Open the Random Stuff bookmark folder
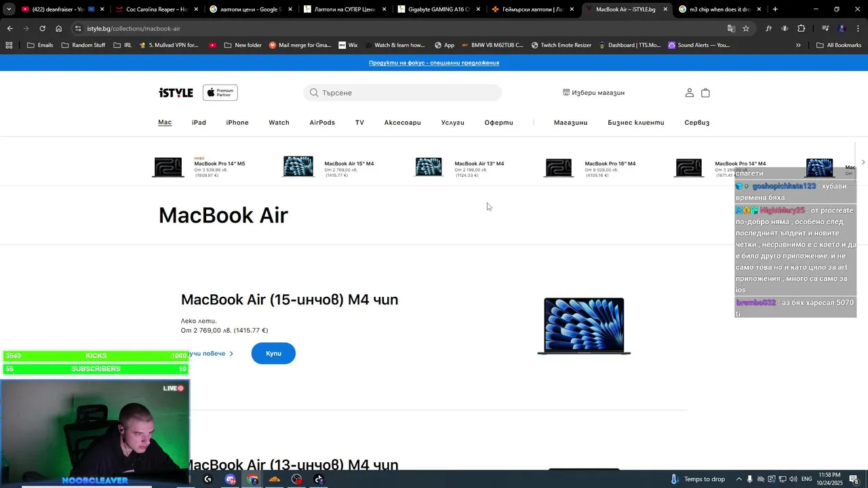The height and width of the screenshot is (488, 868). pos(83,45)
